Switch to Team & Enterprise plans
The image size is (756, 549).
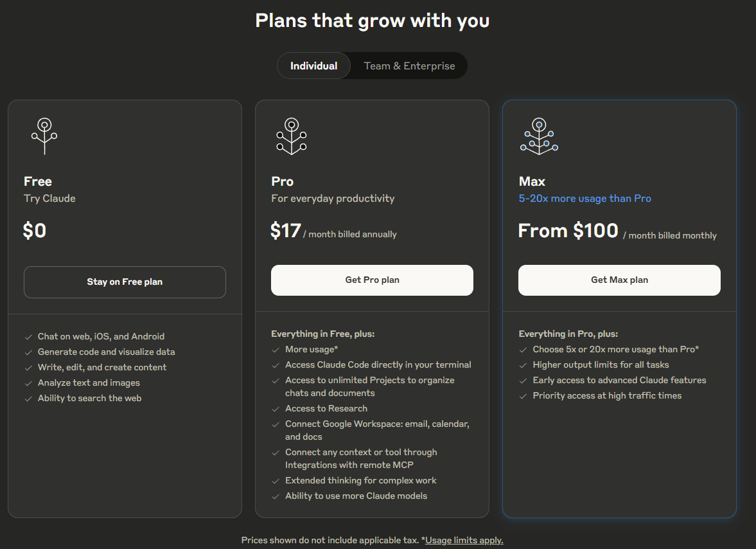[409, 66]
